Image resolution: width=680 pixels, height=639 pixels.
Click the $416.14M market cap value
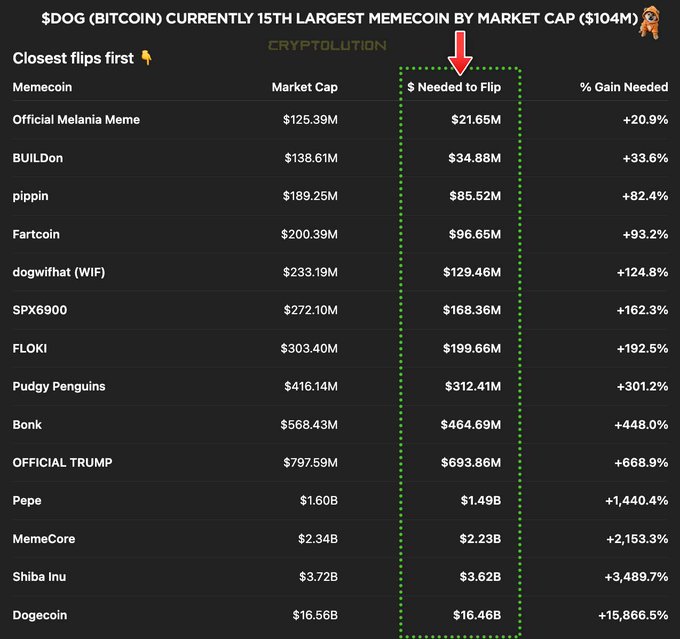311,386
